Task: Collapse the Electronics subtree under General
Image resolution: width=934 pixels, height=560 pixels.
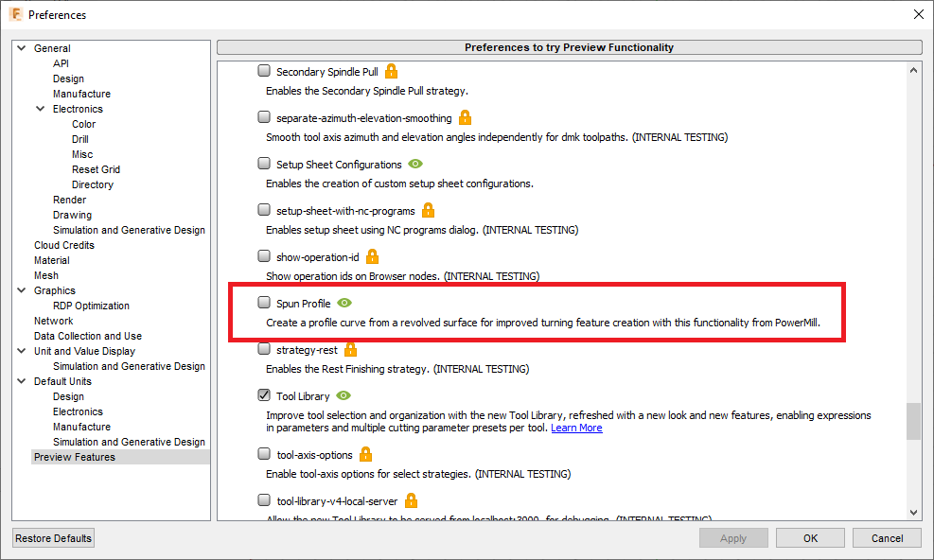Action: tap(41, 109)
